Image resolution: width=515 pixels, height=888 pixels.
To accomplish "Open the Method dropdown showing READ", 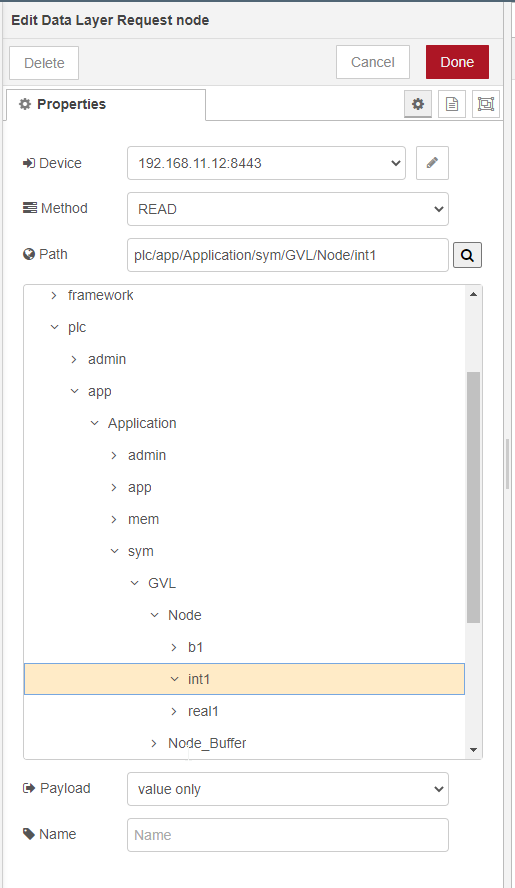I will pyautogui.click(x=288, y=209).
